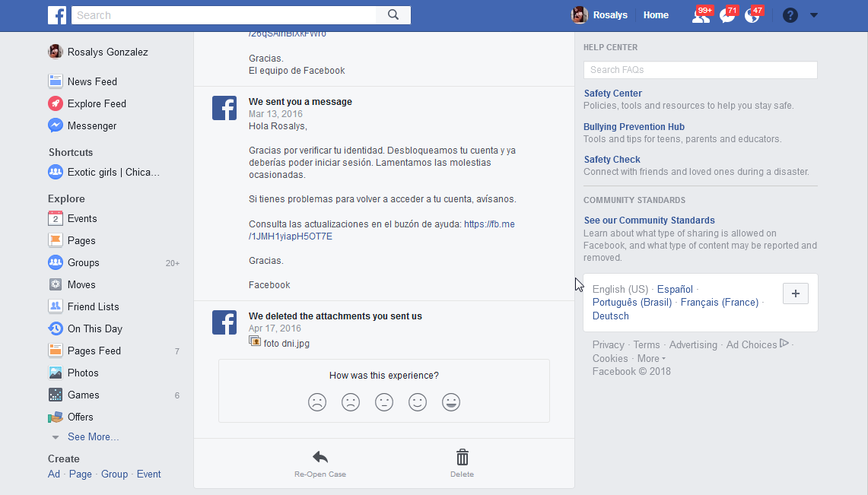
Task: Click the News Feed icon
Action: pyautogui.click(x=56, y=81)
